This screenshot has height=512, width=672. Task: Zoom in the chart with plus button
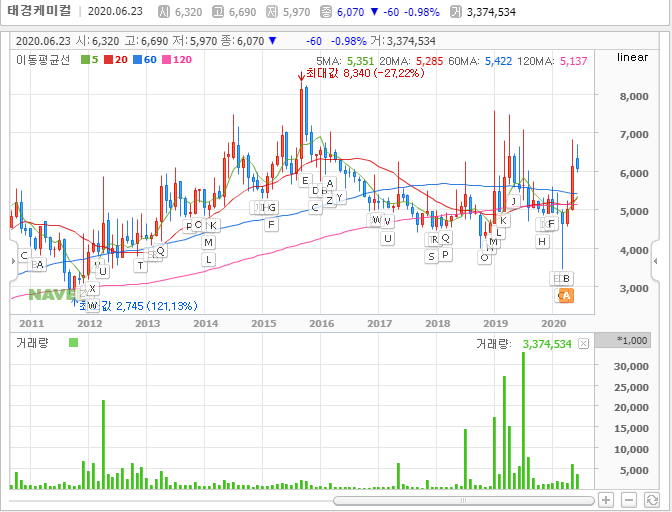click(x=606, y=500)
